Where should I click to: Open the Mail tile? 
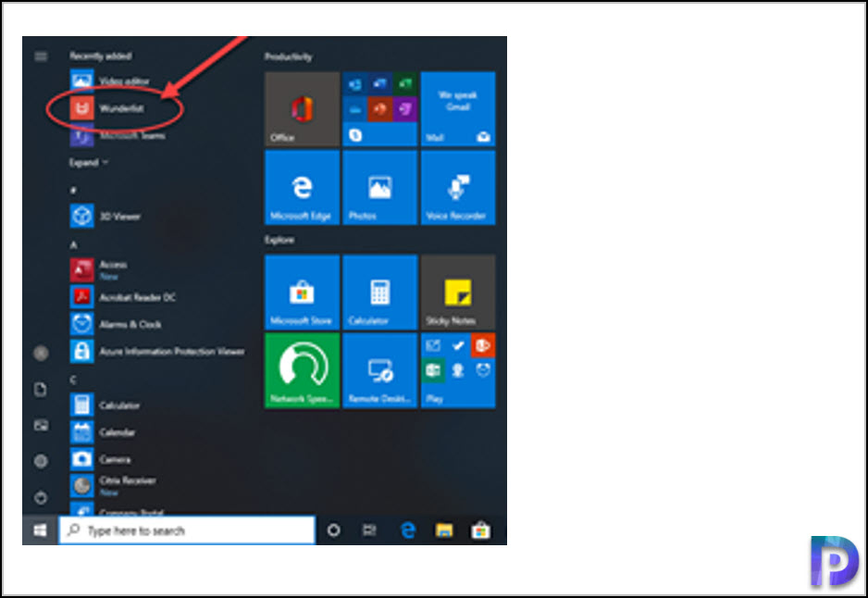click(458, 109)
